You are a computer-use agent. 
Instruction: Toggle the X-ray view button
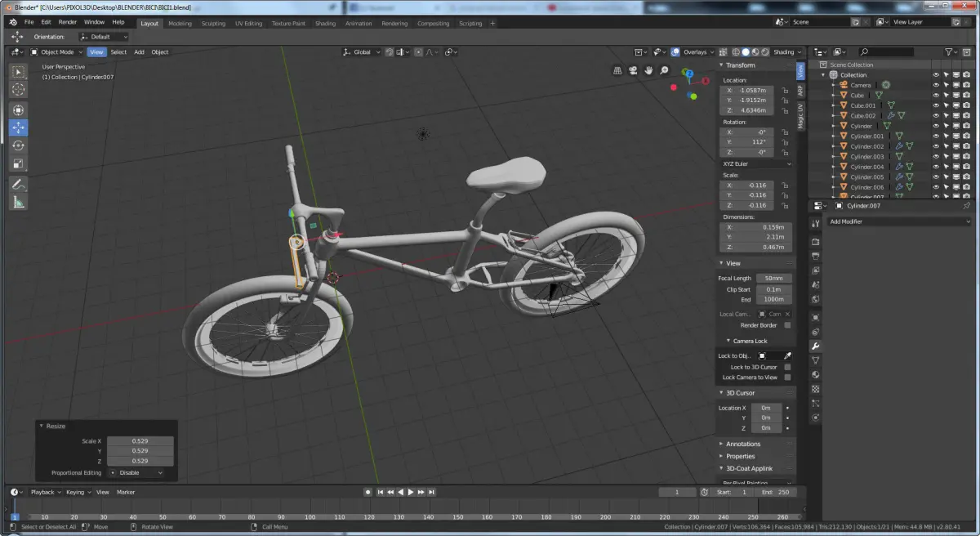coord(724,51)
